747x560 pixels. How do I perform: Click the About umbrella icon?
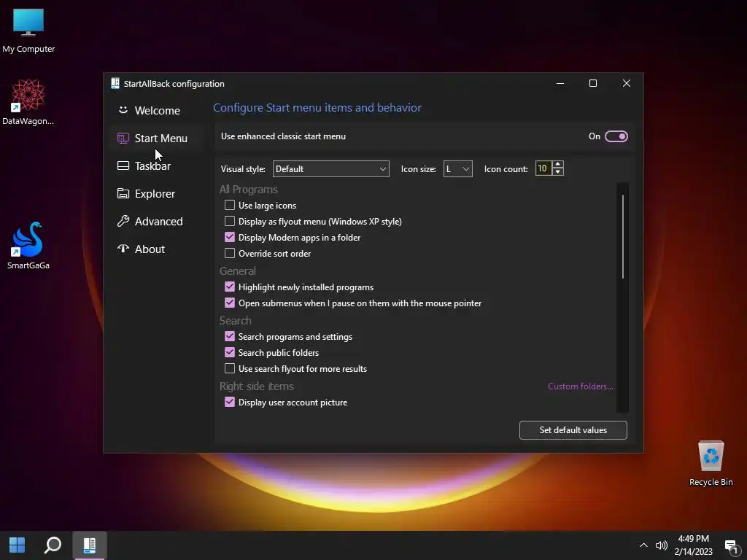point(123,249)
